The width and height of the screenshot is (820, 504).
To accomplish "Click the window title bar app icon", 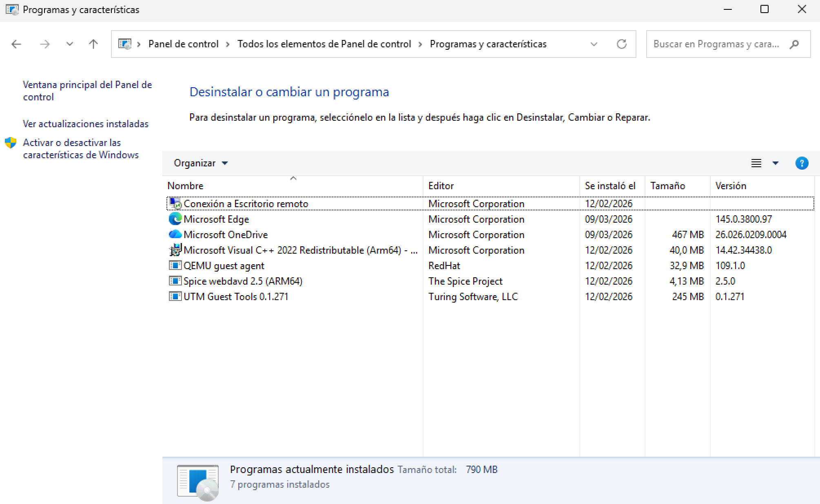I will click(x=12, y=9).
